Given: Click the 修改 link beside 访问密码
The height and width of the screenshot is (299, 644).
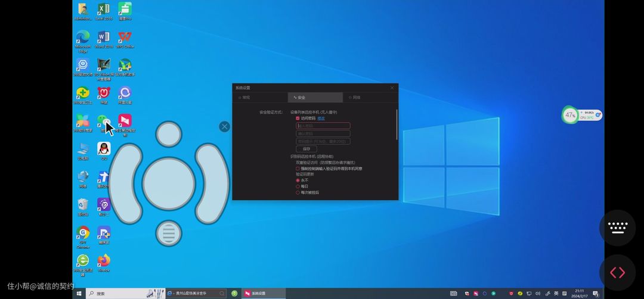Looking at the screenshot, I should (x=321, y=119).
